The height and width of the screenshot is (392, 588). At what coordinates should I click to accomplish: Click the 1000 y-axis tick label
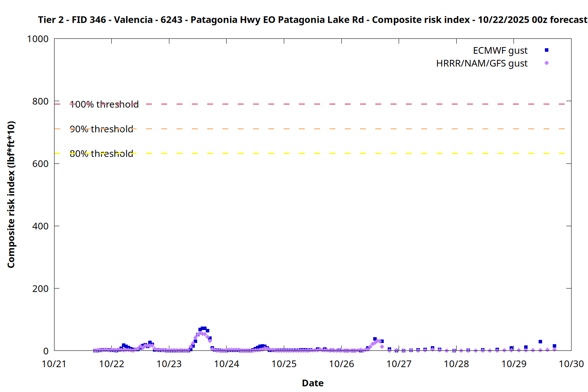point(38,39)
